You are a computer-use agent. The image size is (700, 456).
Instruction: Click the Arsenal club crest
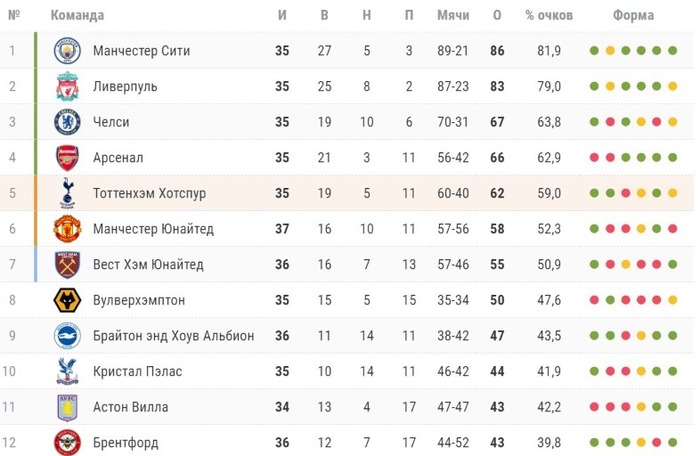click(x=67, y=158)
